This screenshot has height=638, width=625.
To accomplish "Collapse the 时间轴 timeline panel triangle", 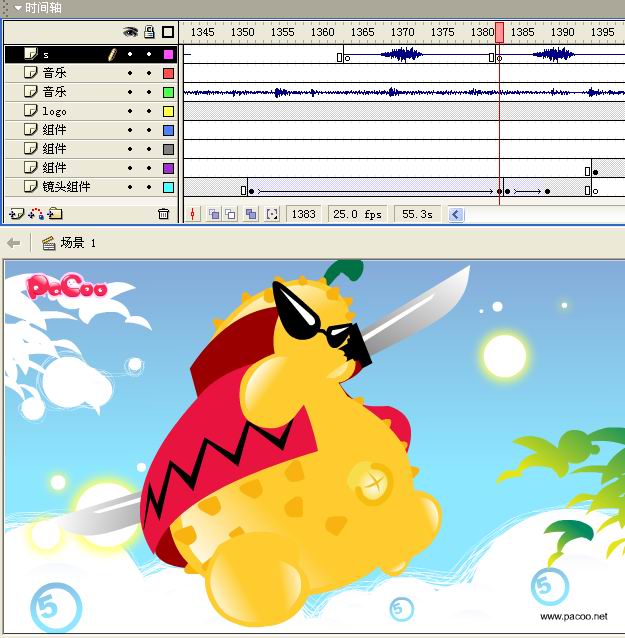I will click(17, 8).
